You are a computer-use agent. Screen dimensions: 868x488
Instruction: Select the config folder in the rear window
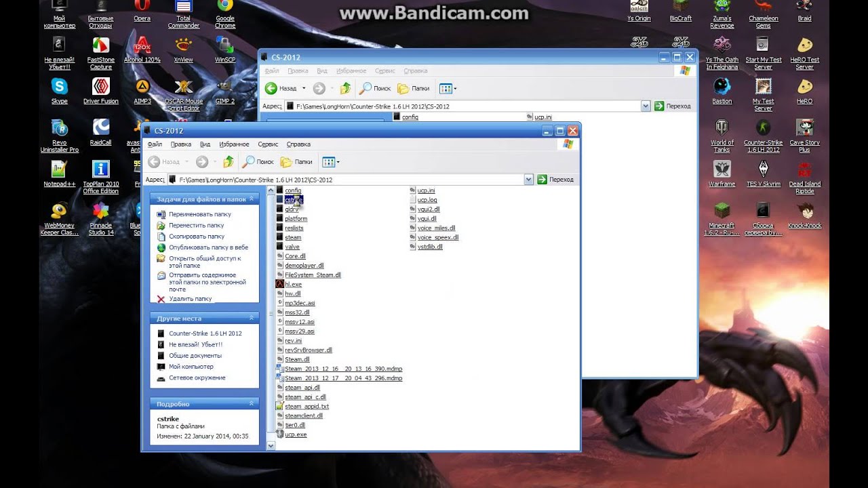pyautogui.click(x=406, y=117)
